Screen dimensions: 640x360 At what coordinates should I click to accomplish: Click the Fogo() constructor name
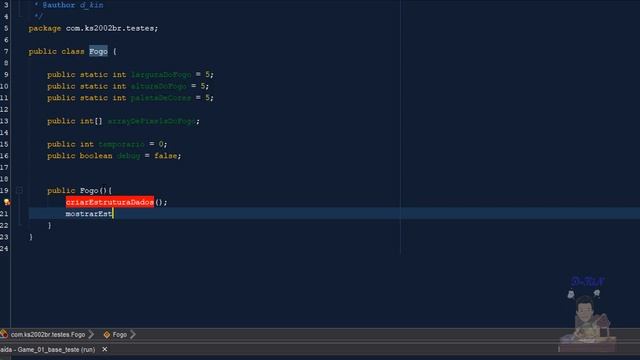point(89,191)
